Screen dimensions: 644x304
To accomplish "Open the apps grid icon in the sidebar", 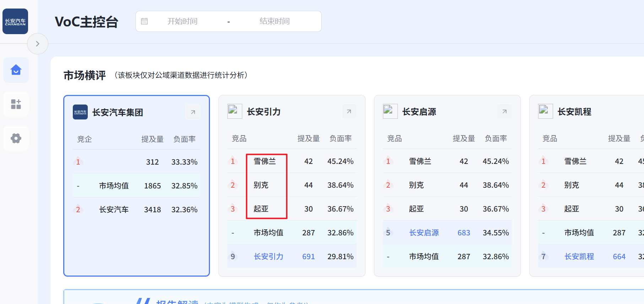I will [16, 104].
